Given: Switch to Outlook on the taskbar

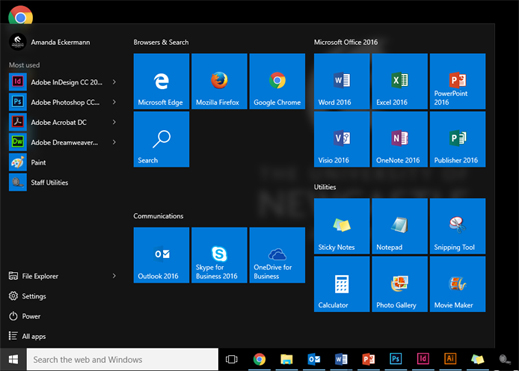Looking at the screenshot, I should [x=314, y=359].
